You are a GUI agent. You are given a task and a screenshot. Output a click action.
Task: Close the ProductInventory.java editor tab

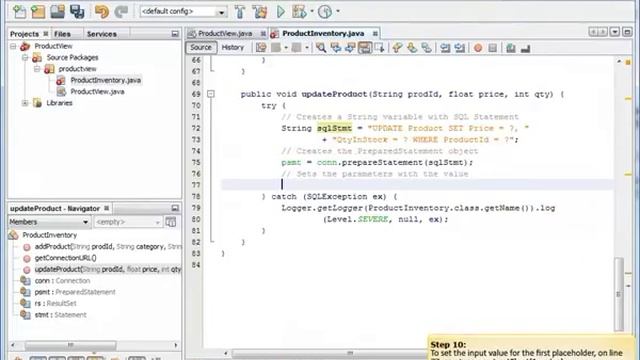tap(375, 33)
